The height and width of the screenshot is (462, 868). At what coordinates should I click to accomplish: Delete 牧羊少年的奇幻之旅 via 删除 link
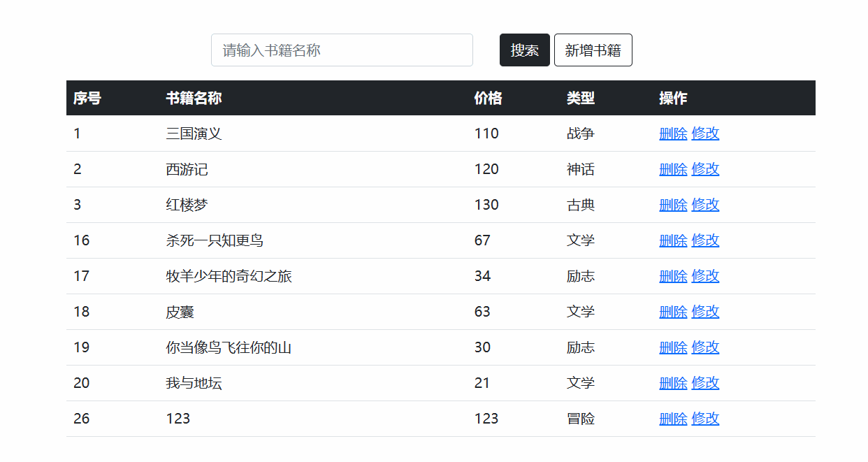[673, 276]
